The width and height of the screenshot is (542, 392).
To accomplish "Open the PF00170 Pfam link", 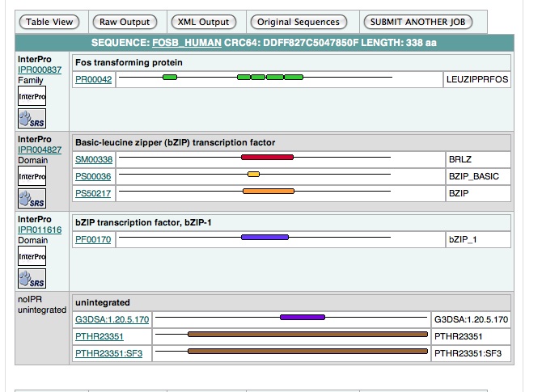I will pos(93,239).
